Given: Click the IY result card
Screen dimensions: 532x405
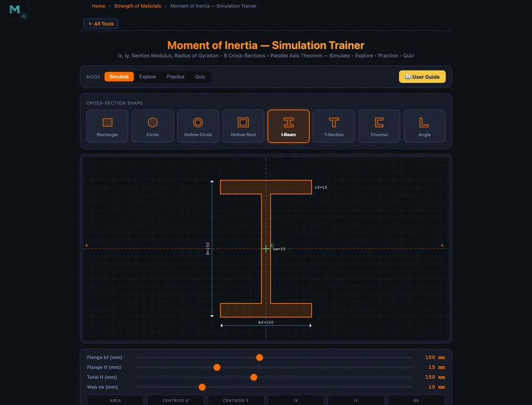Looking at the screenshot, I should pyautogui.click(x=356, y=400).
